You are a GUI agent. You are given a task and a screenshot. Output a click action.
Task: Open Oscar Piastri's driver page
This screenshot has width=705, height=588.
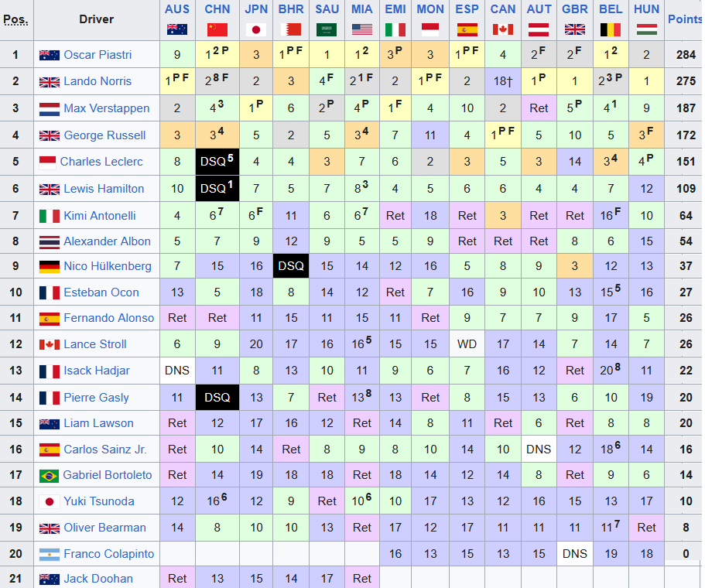pyautogui.click(x=98, y=55)
